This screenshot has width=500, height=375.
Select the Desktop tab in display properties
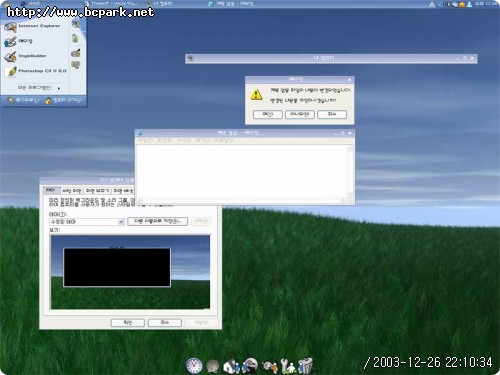point(72,191)
